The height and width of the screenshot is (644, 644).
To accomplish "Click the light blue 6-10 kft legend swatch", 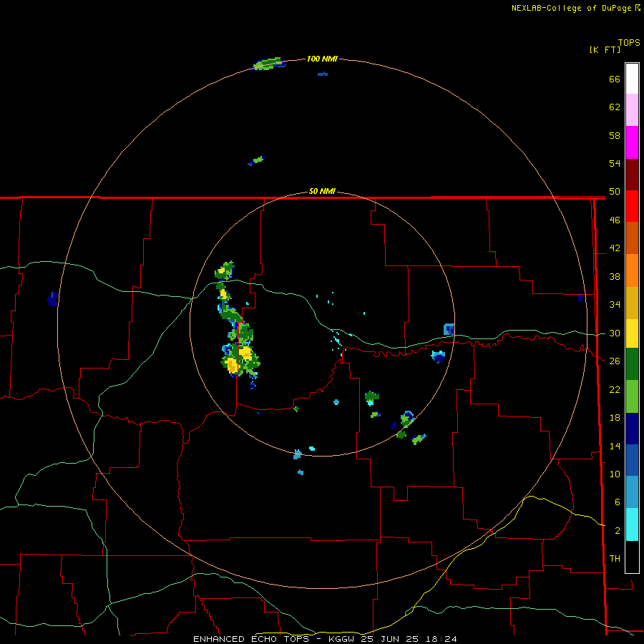I will [x=632, y=492].
